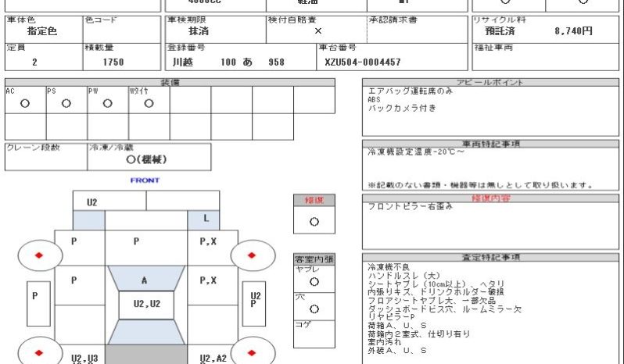Screen dimensions: 624x364
Task: Click the rear-left tire red diamond marker
Action: tap(38, 352)
